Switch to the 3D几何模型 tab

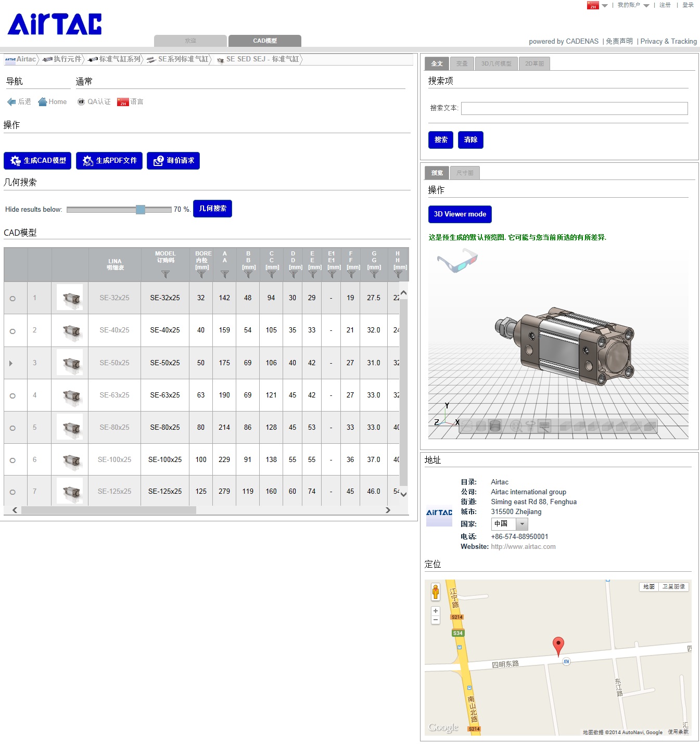coord(496,64)
